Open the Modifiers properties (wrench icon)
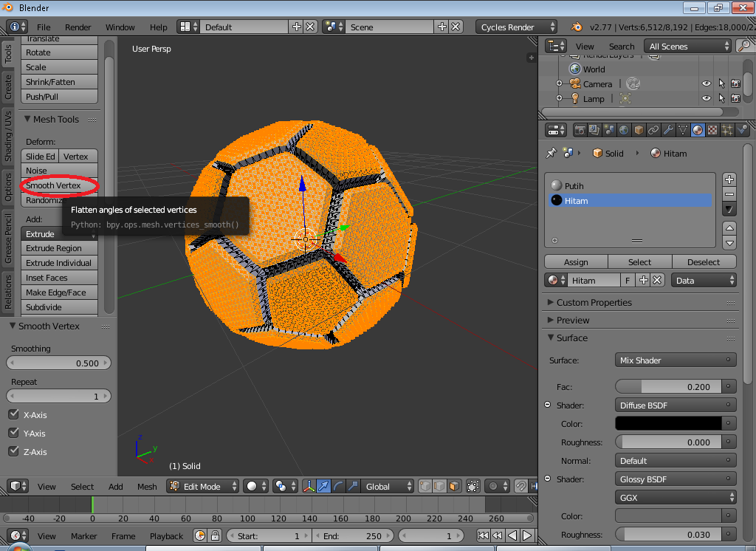 (668, 129)
